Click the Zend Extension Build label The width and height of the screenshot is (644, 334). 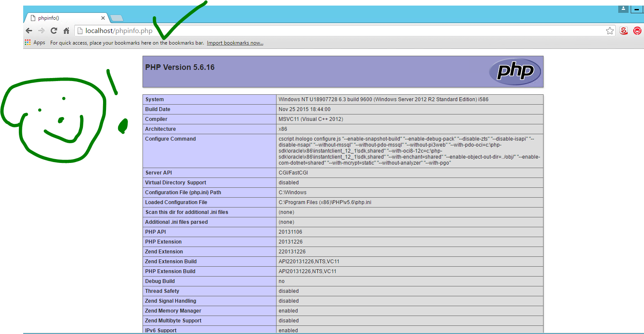[x=171, y=262]
